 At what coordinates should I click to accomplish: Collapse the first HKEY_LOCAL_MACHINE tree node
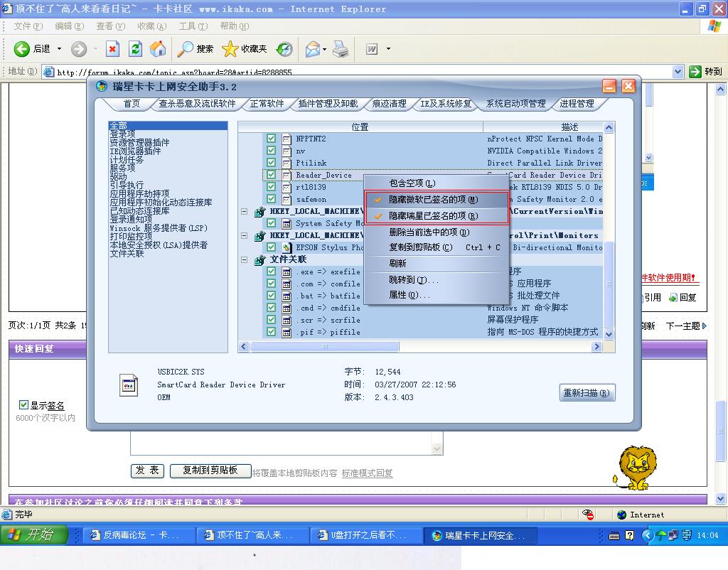pyautogui.click(x=245, y=211)
